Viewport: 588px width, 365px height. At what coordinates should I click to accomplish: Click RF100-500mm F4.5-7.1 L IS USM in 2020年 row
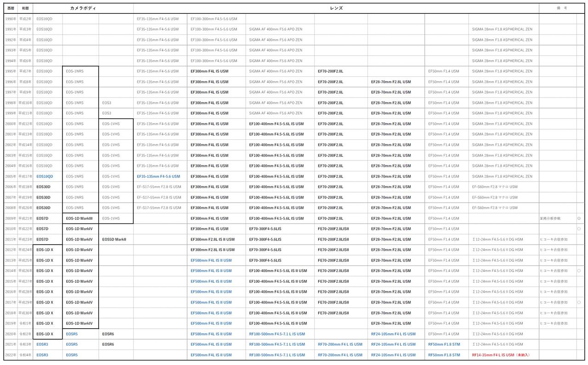click(277, 334)
